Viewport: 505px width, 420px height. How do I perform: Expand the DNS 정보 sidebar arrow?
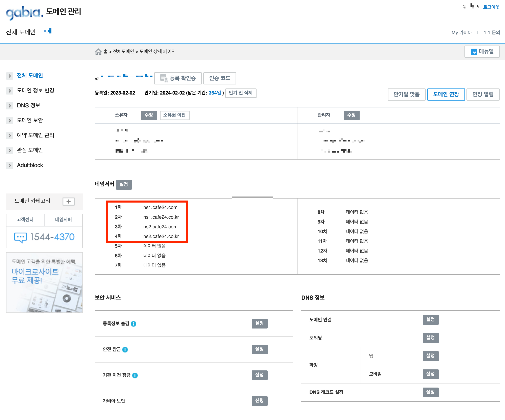point(10,106)
